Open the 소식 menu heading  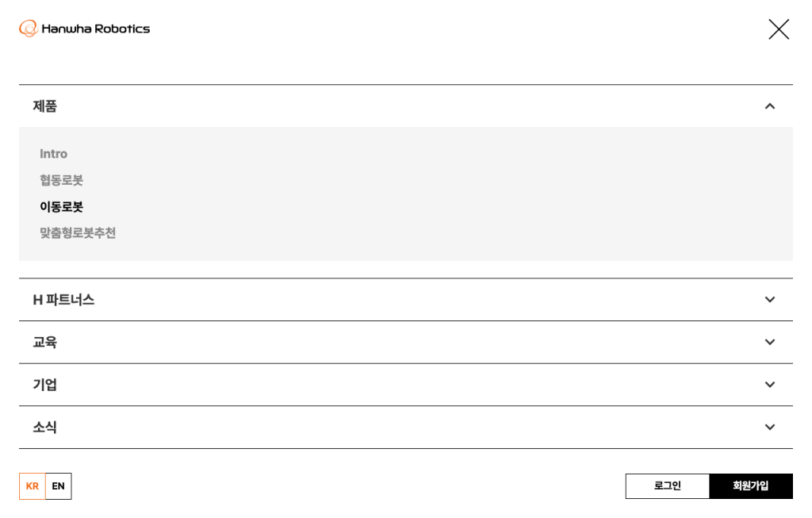click(x=45, y=428)
